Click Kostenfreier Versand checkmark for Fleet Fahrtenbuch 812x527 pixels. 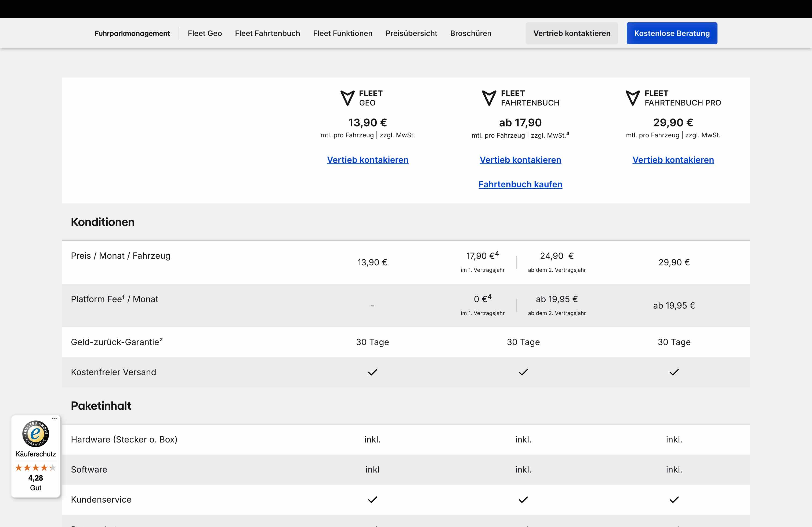(523, 372)
